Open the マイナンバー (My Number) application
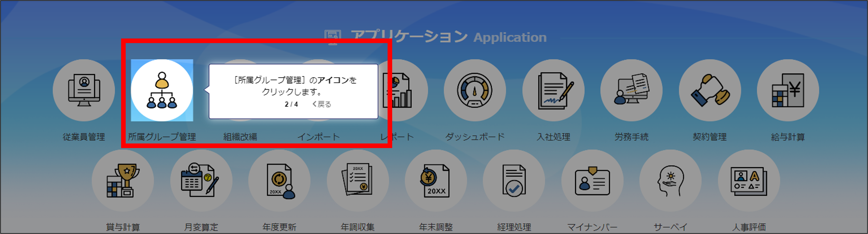868x234 pixels. pyautogui.click(x=592, y=181)
